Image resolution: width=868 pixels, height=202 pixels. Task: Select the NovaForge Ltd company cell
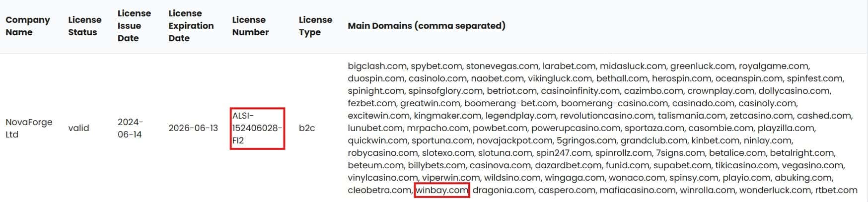[29, 128]
